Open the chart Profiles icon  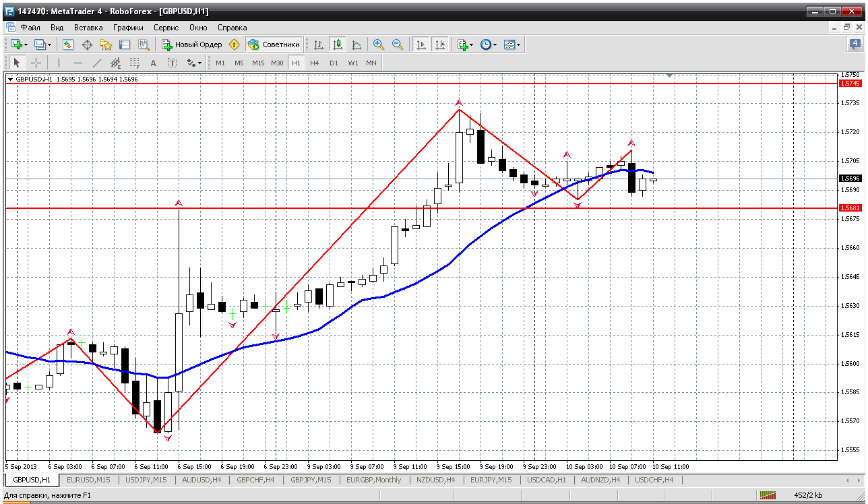(42, 44)
